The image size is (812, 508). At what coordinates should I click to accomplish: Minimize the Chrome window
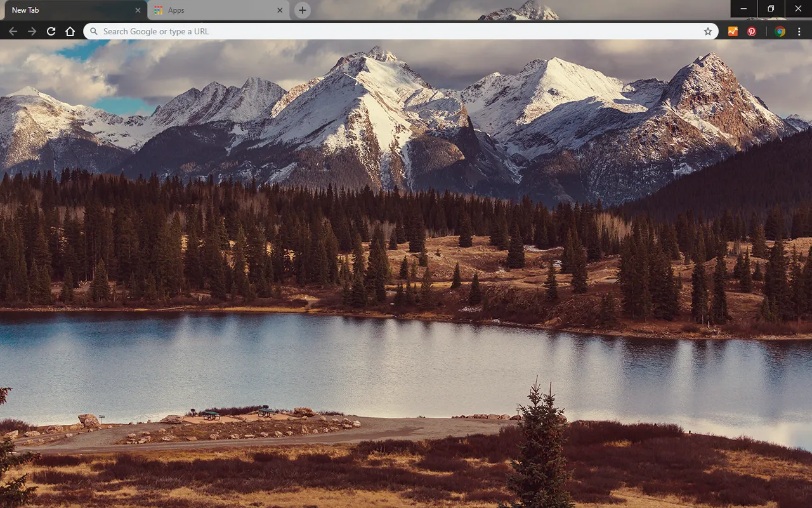click(743, 9)
